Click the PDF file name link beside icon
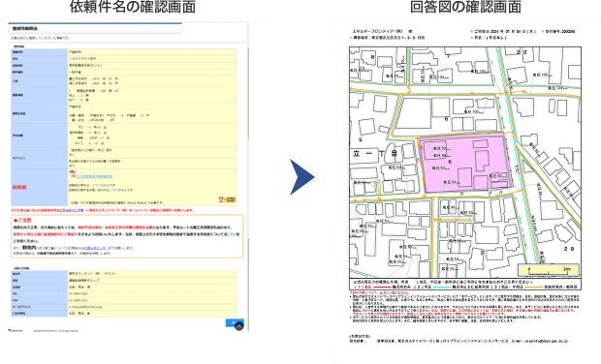This screenshot has width=601, height=364. pyautogui.click(x=94, y=176)
